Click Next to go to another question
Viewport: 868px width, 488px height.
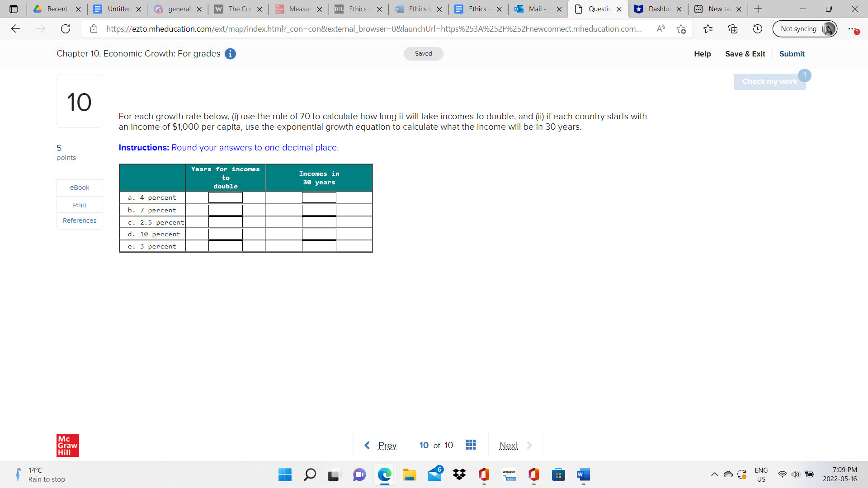coord(509,445)
